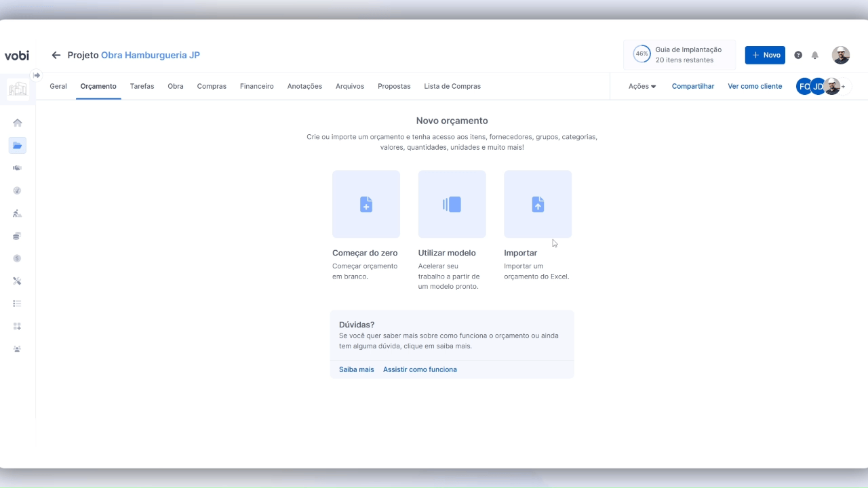This screenshot has height=488, width=868.
Task: Expand the sidebar with the arrow toggle
Action: (x=37, y=75)
